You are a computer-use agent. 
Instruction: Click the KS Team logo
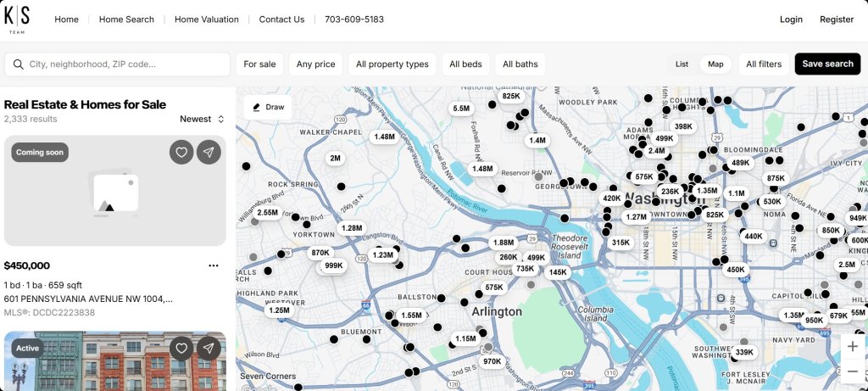pos(17,19)
